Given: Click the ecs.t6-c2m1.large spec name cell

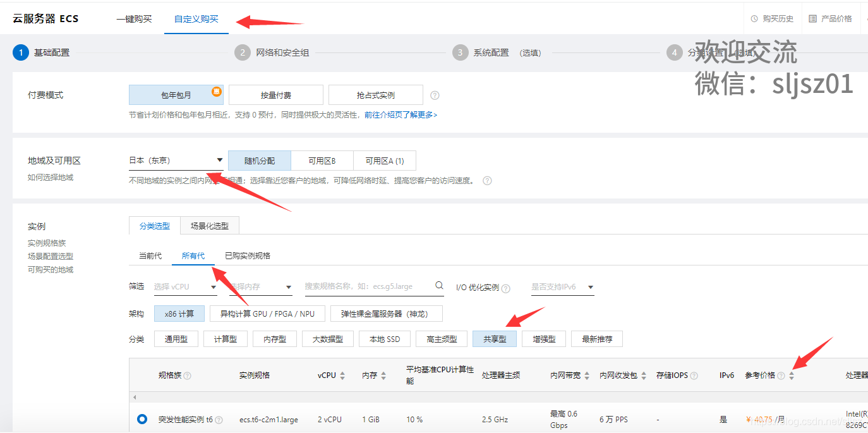Looking at the screenshot, I should point(268,420).
